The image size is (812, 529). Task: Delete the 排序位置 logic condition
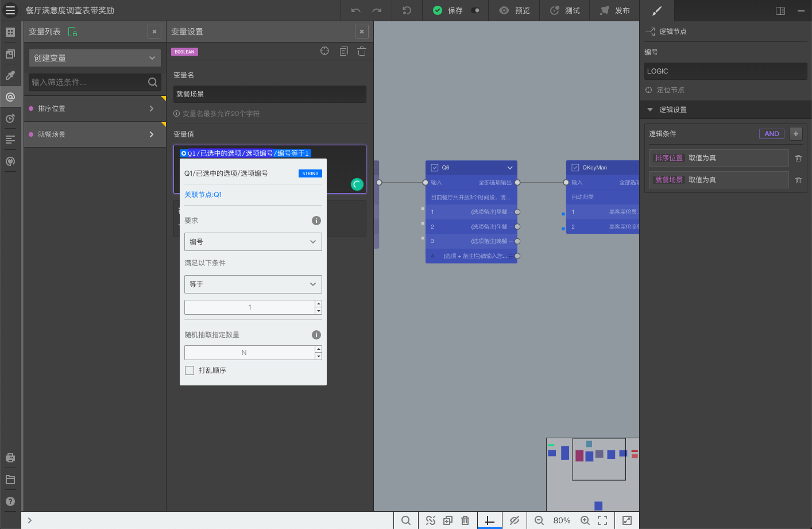pos(798,158)
